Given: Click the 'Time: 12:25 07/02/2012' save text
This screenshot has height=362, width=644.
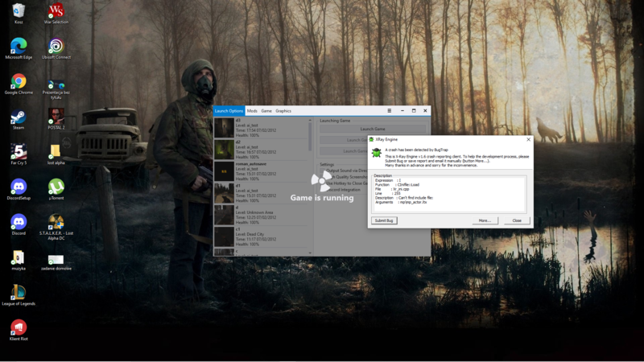Looking at the screenshot, I should pyautogui.click(x=256, y=217).
